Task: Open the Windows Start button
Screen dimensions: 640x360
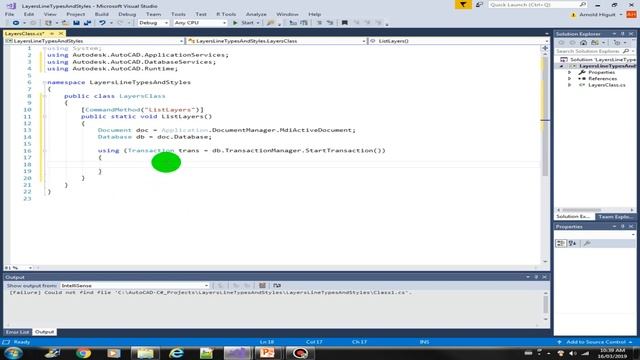Action: pos(13,353)
